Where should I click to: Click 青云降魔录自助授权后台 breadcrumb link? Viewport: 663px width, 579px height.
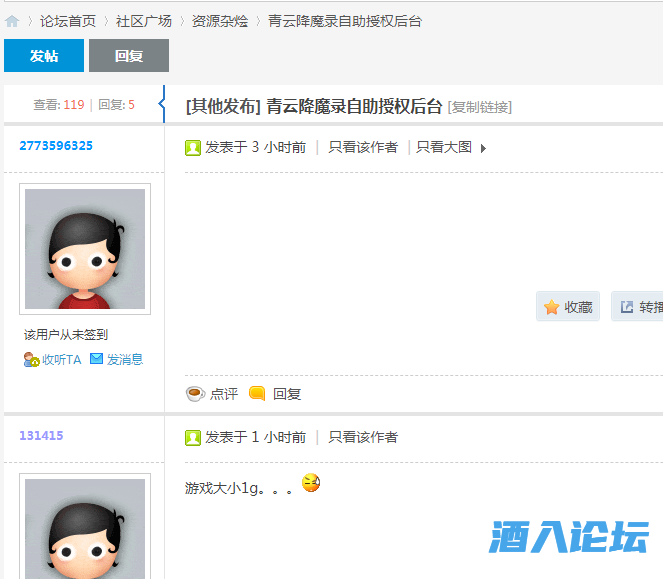pyautogui.click(x=345, y=21)
